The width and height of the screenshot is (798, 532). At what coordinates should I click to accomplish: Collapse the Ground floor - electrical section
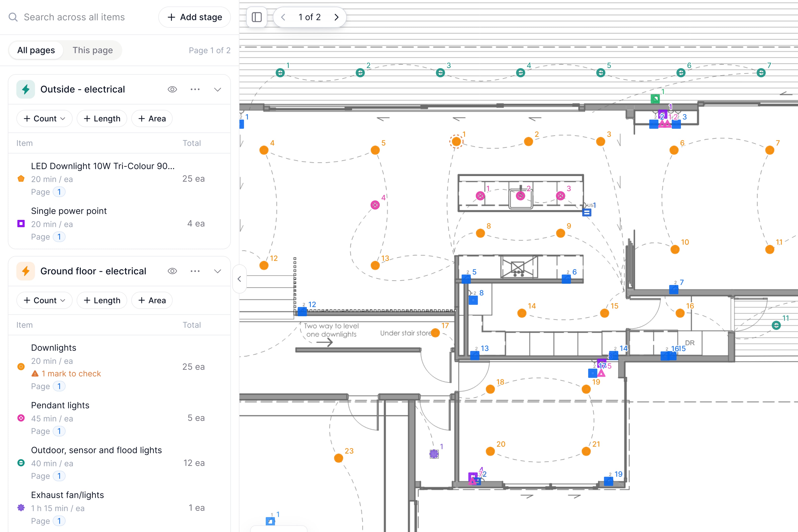coord(218,271)
